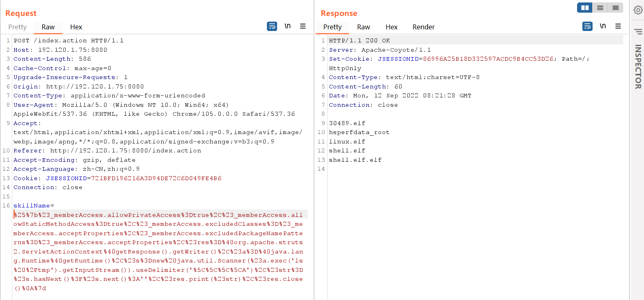The image size is (644, 300).
Task: Click the hsperfdata_root output line
Action: point(360,132)
